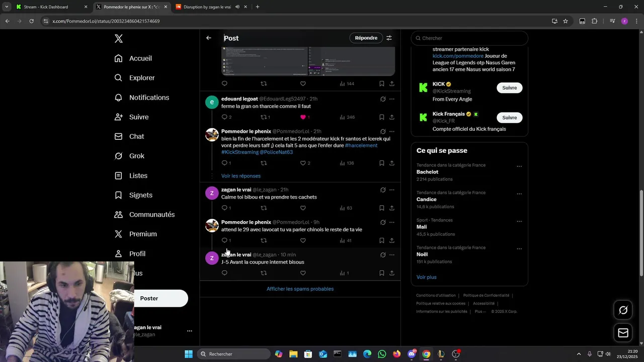Image resolution: width=644 pixels, height=362 pixels.
Task: Open Explorer in the sidebar
Action: [134, 78]
